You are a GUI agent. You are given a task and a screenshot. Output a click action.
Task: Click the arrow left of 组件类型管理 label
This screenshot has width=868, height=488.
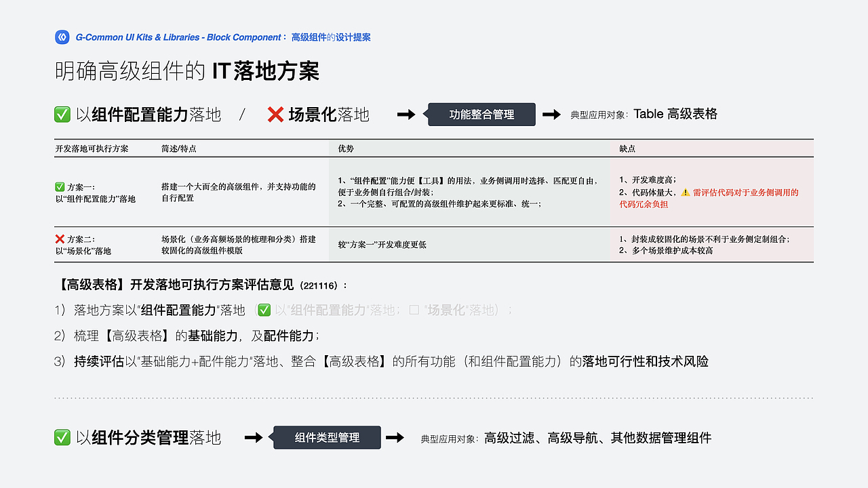(254, 438)
